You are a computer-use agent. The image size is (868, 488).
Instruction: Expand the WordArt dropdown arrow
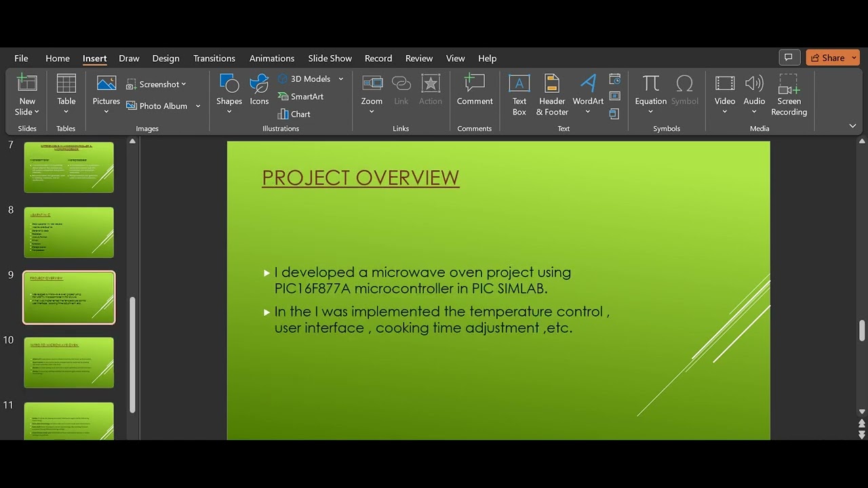click(x=588, y=113)
